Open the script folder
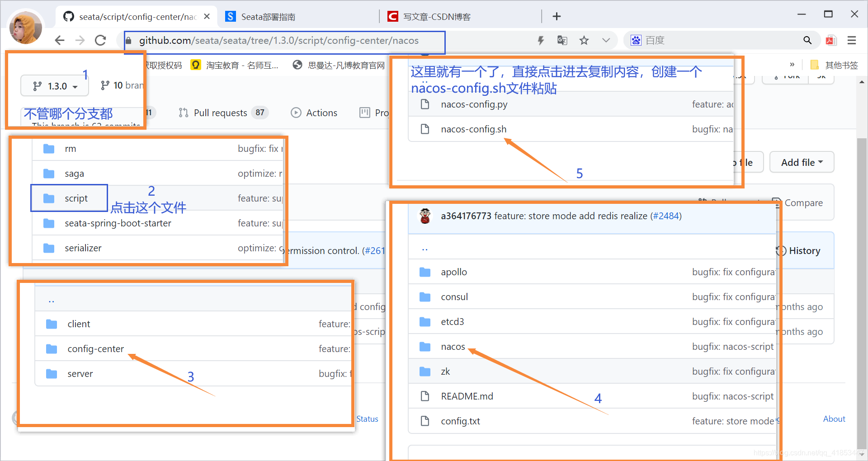Image resolution: width=868 pixels, height=461 pixels. pyautogui.click(x=76, y=198)
